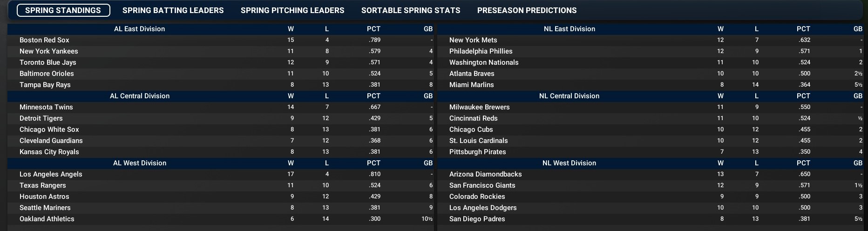Viewport: 868px width, 231px height.
Task: Open the Arizona Diamondbacks team page
Action: [x=485, y=174]
